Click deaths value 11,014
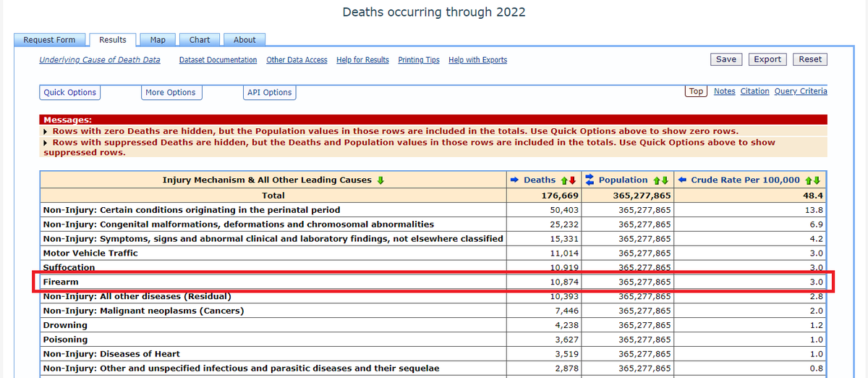This screenshot has width=868, height=378. (564, 253)
